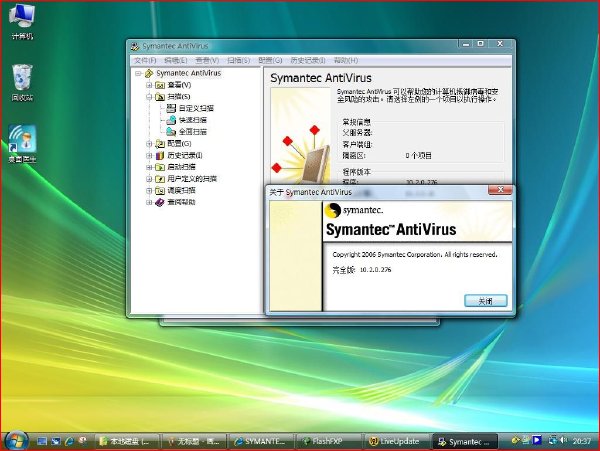
Task: Click the sunburst computer graphic in main panel
Action: (x=301, y=136)
